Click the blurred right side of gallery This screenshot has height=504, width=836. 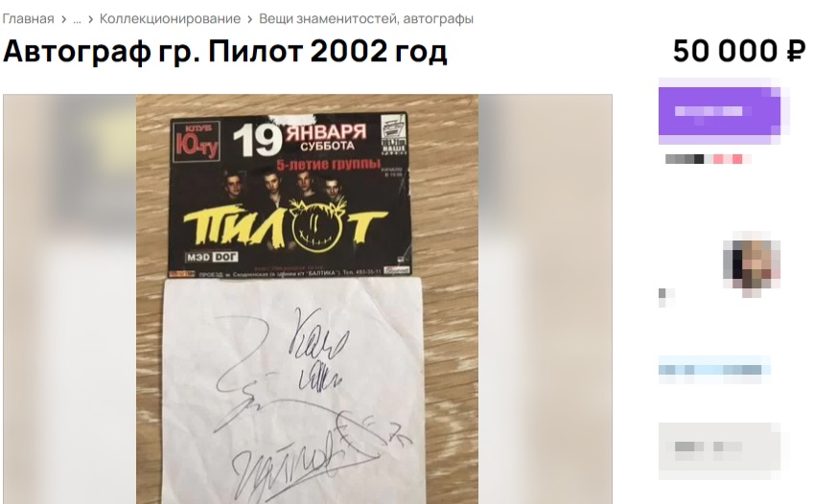[x=545, y=299]
